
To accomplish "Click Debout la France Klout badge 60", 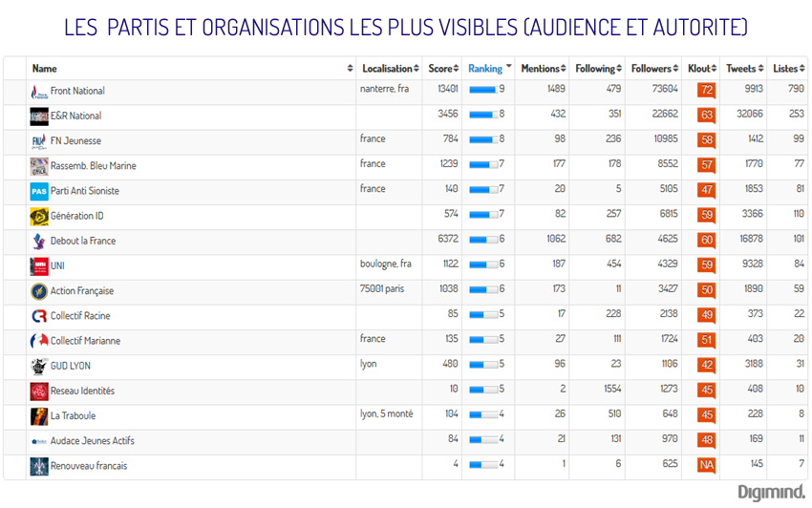I will pyautogui.click(x=706, y=241).
